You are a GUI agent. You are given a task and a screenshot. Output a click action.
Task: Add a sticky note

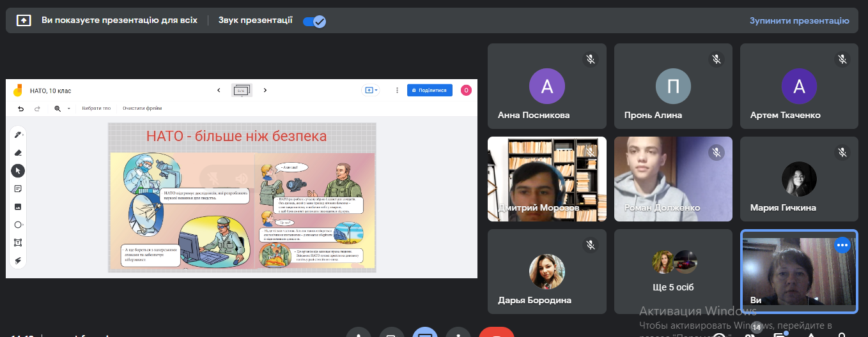(18, 188)
